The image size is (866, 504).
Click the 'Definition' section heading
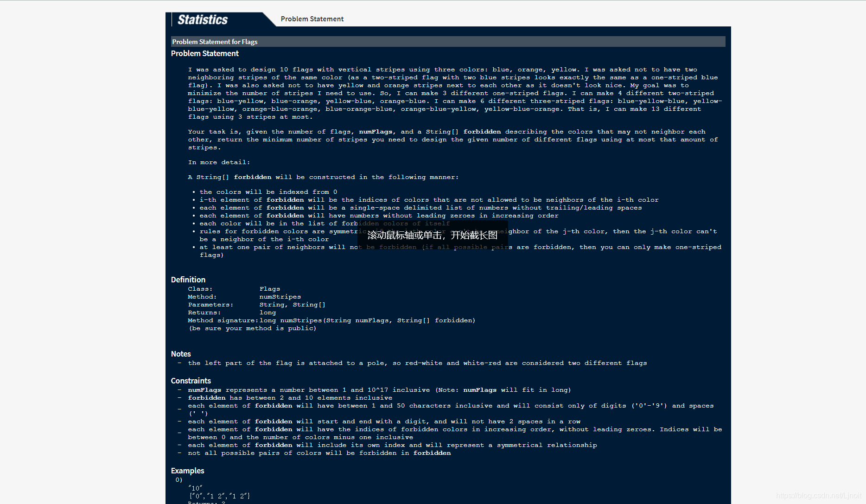pos(188,280)
